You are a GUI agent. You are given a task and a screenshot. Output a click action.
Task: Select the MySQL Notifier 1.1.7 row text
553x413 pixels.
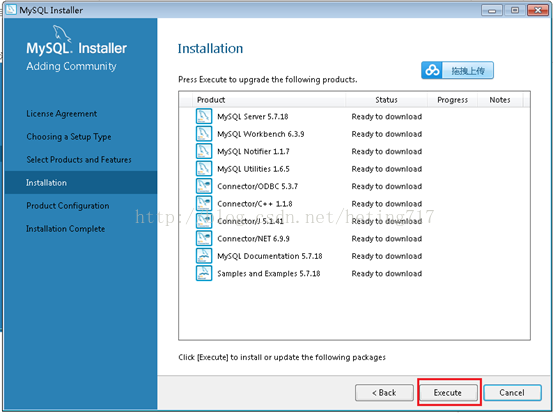click(253, 151)
